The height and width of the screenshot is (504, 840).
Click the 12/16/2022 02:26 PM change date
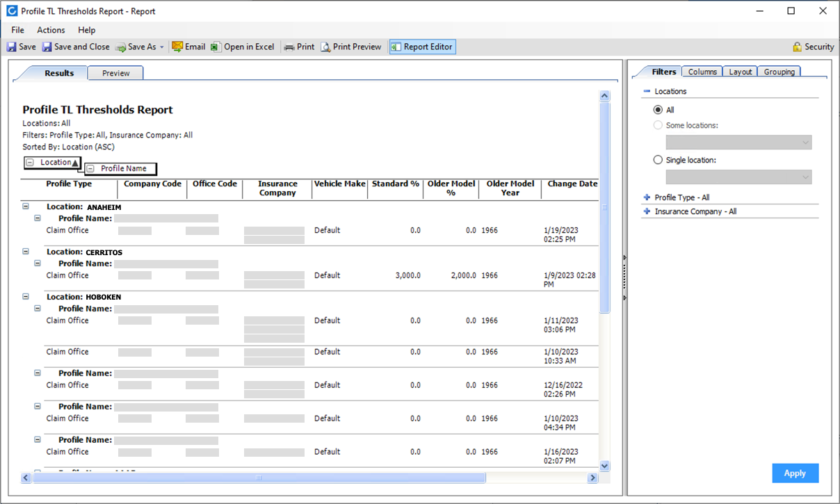click(x=563, y=389)
